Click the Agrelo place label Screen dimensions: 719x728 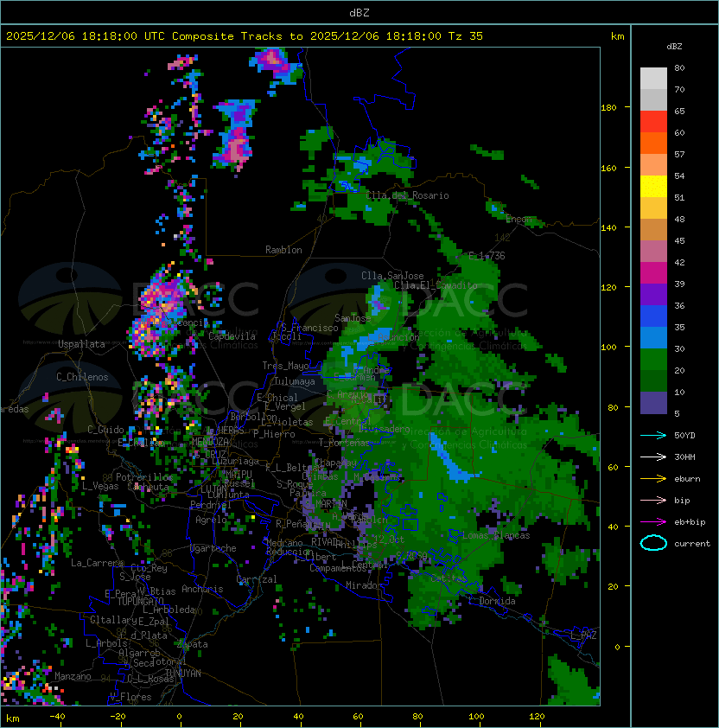click(211, 520)
